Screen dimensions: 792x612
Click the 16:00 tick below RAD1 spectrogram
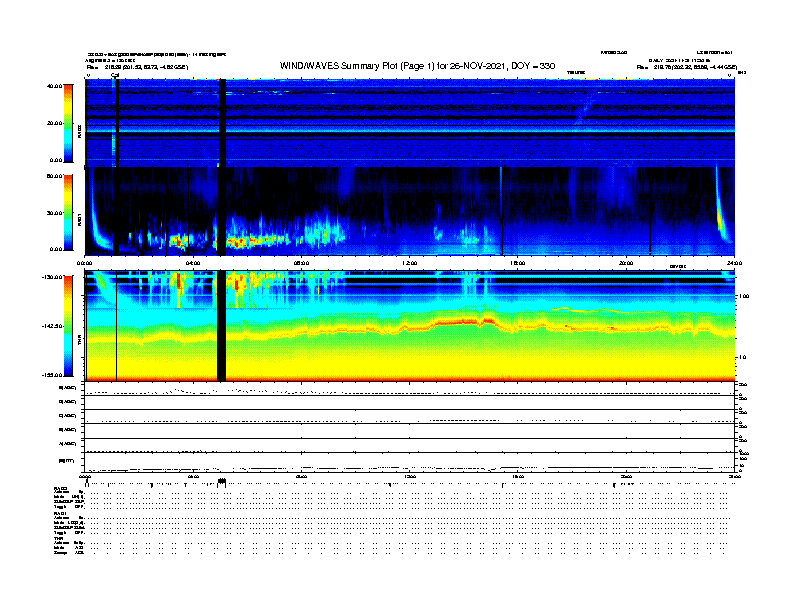[x=518, y=263]
